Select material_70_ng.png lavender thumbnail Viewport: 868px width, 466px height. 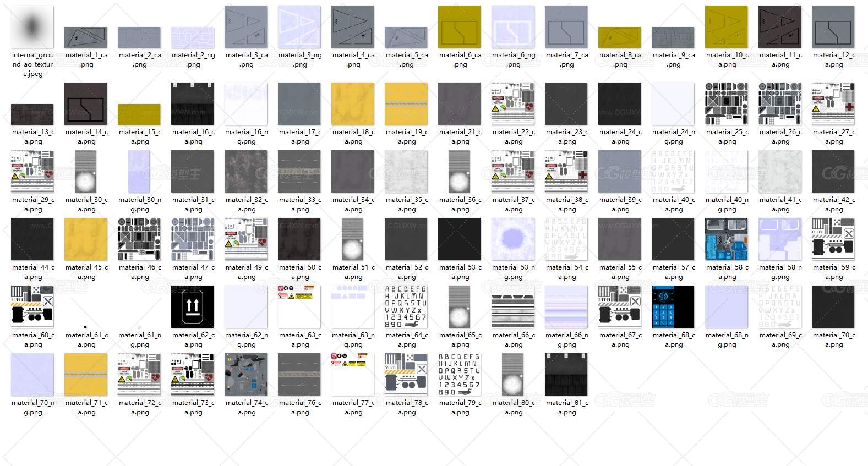(32, 374)
